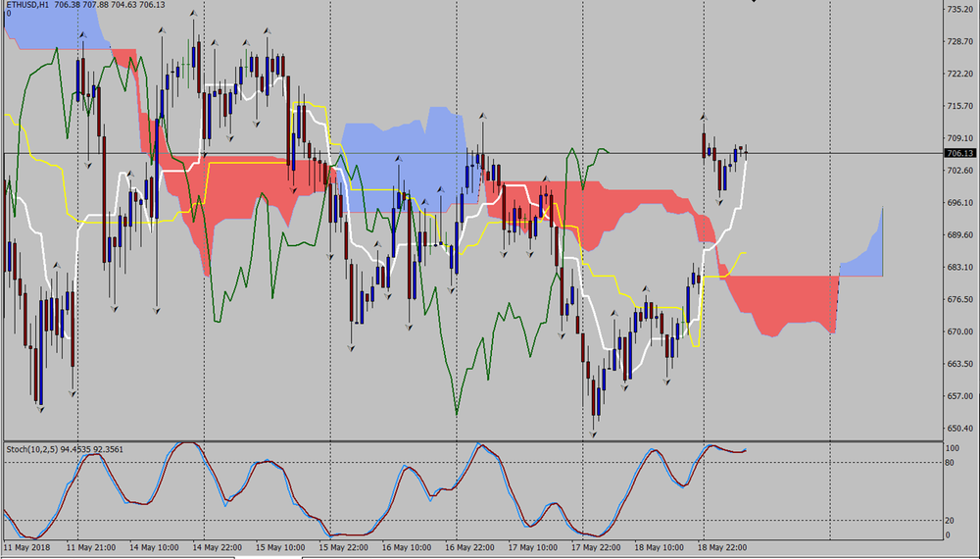This screenshot has width=980, height=559.
Task: Select the current price tag 706.13
Action: (x=960, y=153)
